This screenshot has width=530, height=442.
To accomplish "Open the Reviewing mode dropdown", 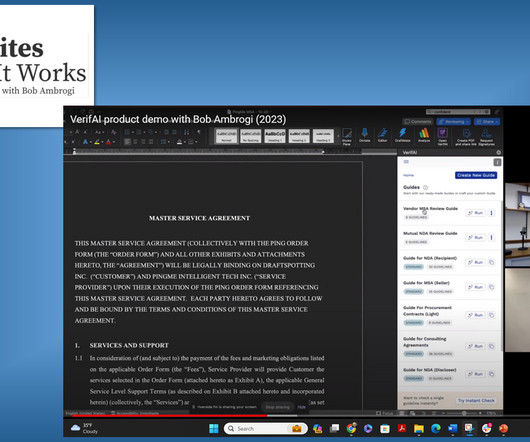I will coord(453,122).
